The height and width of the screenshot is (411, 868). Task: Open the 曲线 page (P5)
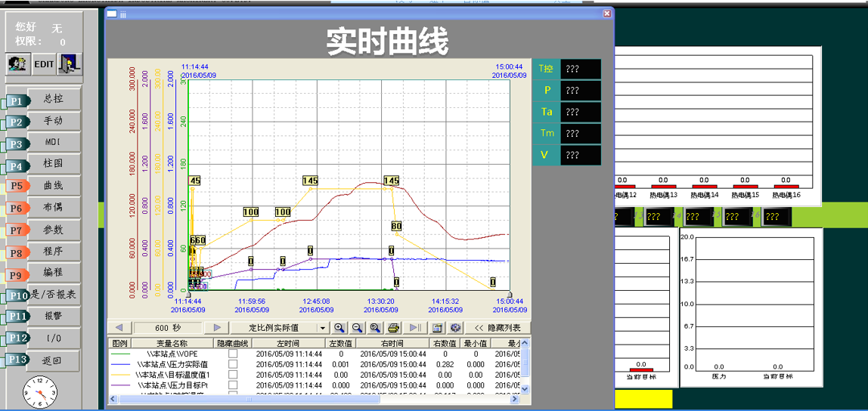coord(54,185)
